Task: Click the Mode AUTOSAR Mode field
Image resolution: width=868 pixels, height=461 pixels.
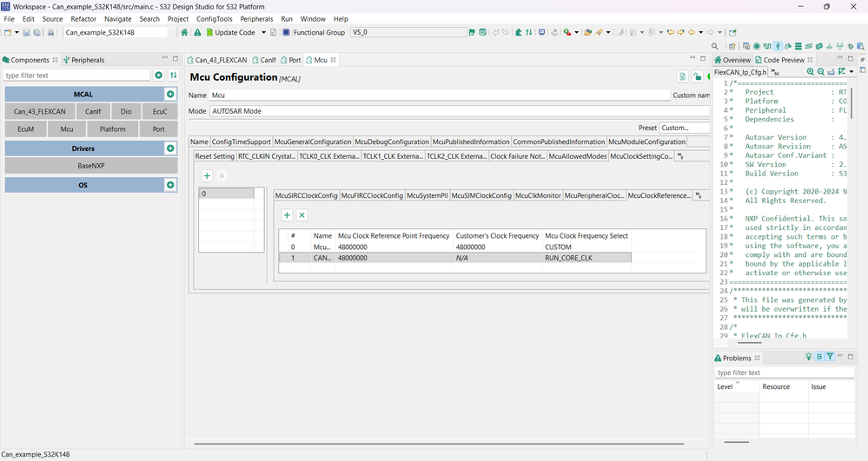Action: click(x=460, y=111)
